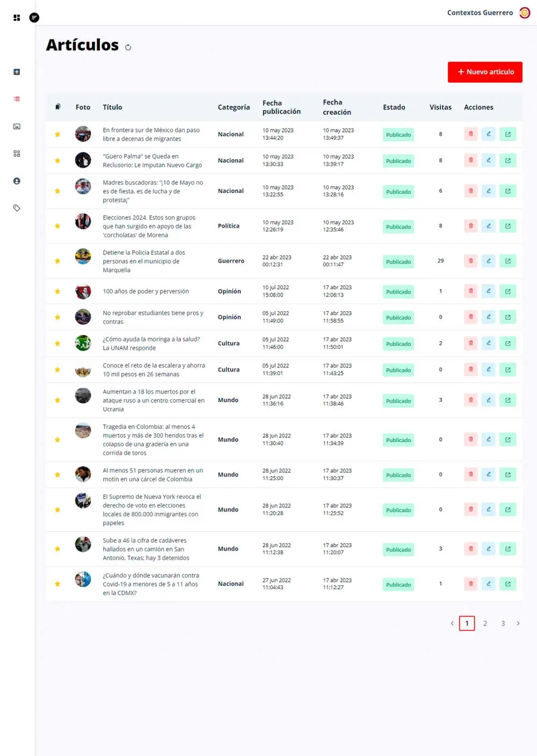Go to page 3 of articles
Viewport: 537px width, 756px height.
click(503, 623)
